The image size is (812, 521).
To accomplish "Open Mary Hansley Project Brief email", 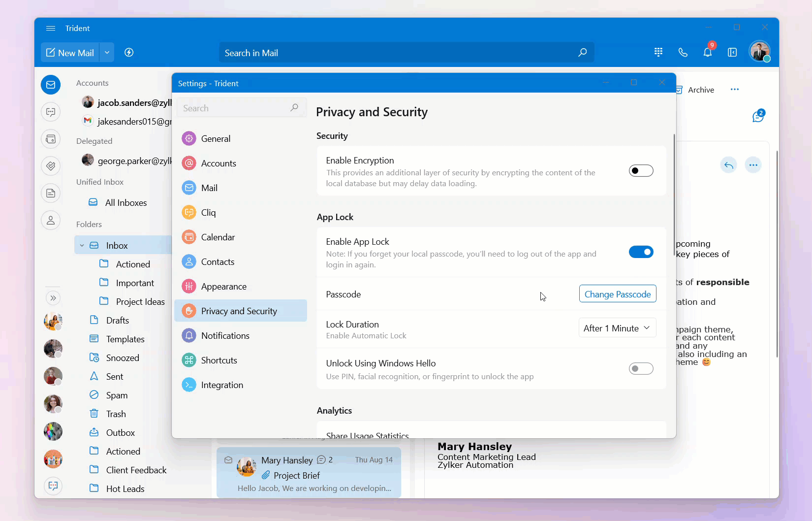I will pyautogui.click(x=309, y=473).
